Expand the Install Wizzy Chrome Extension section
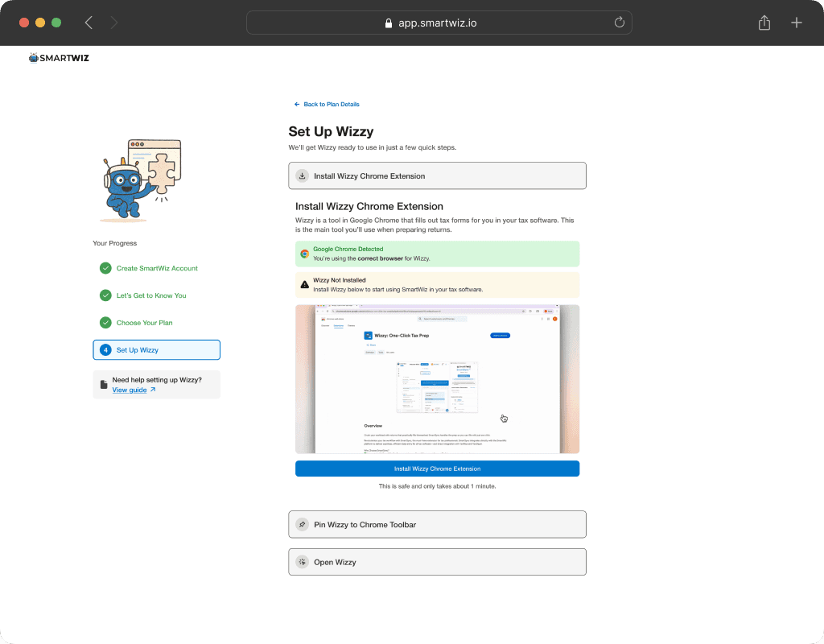This screenshot has height=644, width=824. click(x=437, y=175)
